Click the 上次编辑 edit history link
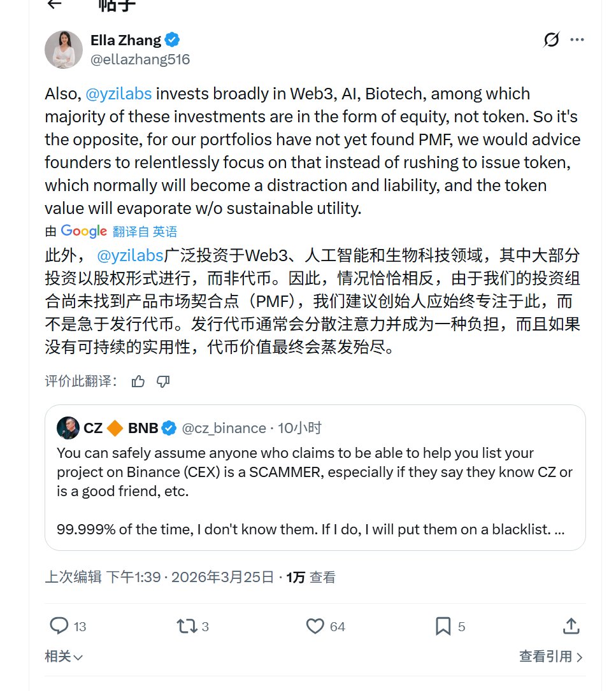Image resolution: width=616 pixels, height=691 pixels. click(73, 578)
